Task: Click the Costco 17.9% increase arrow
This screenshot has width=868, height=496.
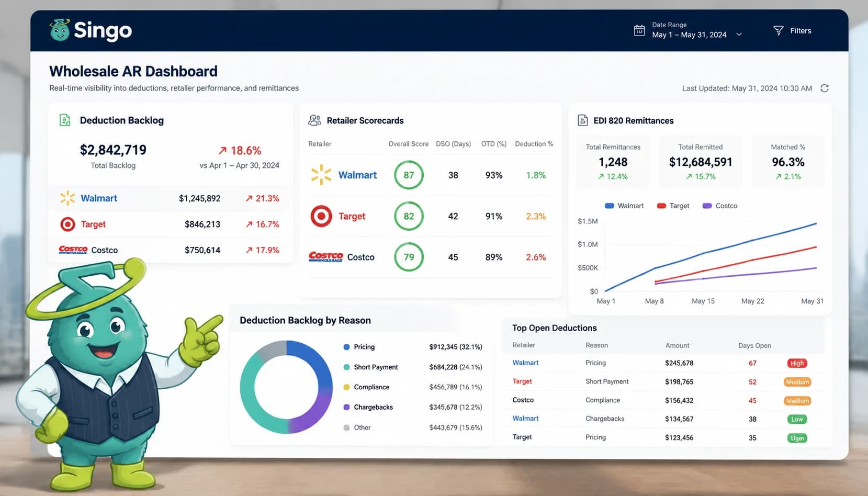Action: coord(249,250)
